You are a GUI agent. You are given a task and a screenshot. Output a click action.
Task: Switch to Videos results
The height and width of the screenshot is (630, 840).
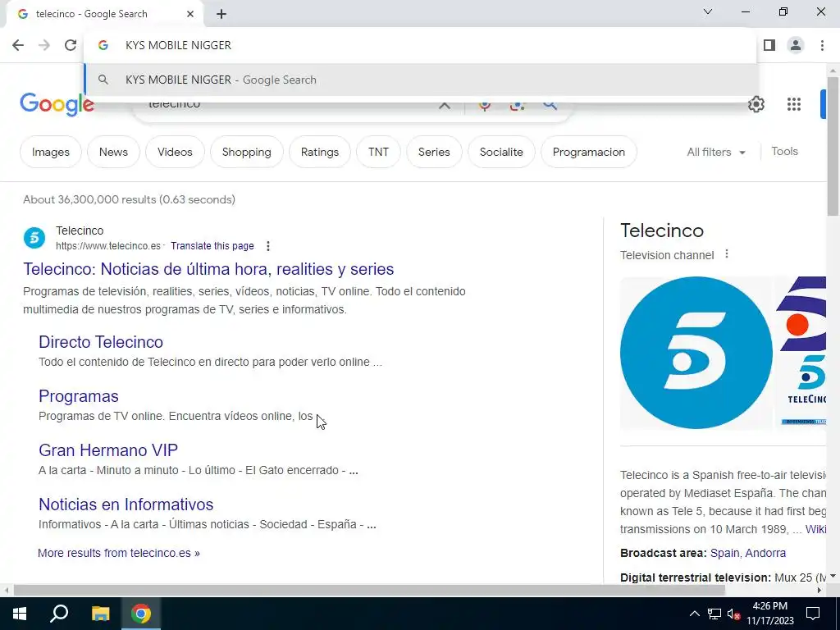175,152
